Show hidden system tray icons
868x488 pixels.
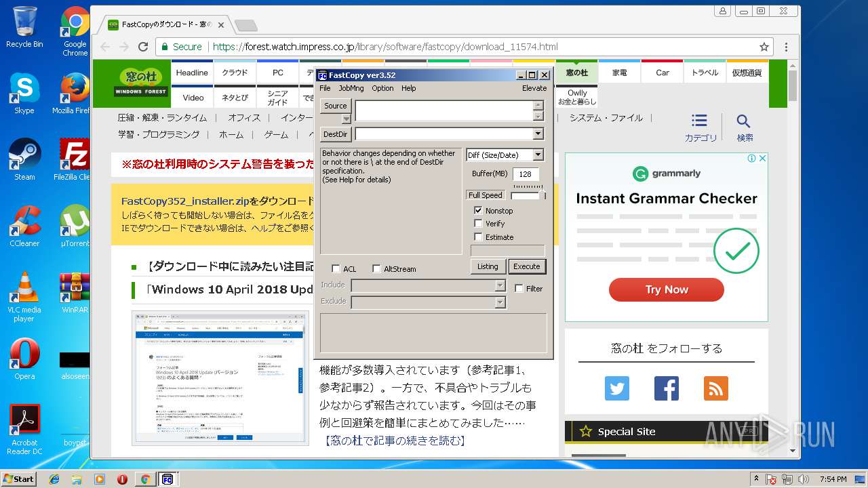[x=755, y=479]
